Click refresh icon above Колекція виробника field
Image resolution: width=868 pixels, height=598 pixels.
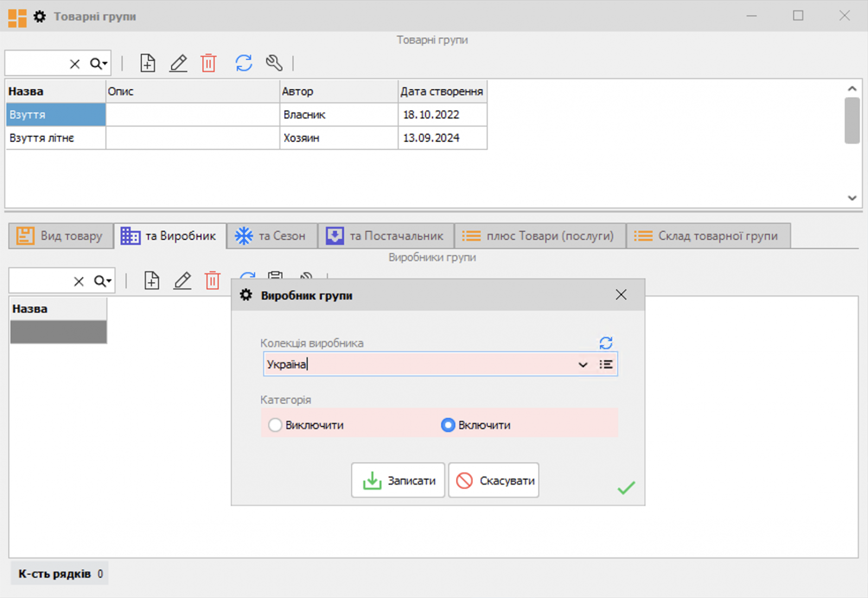point(605,343)
